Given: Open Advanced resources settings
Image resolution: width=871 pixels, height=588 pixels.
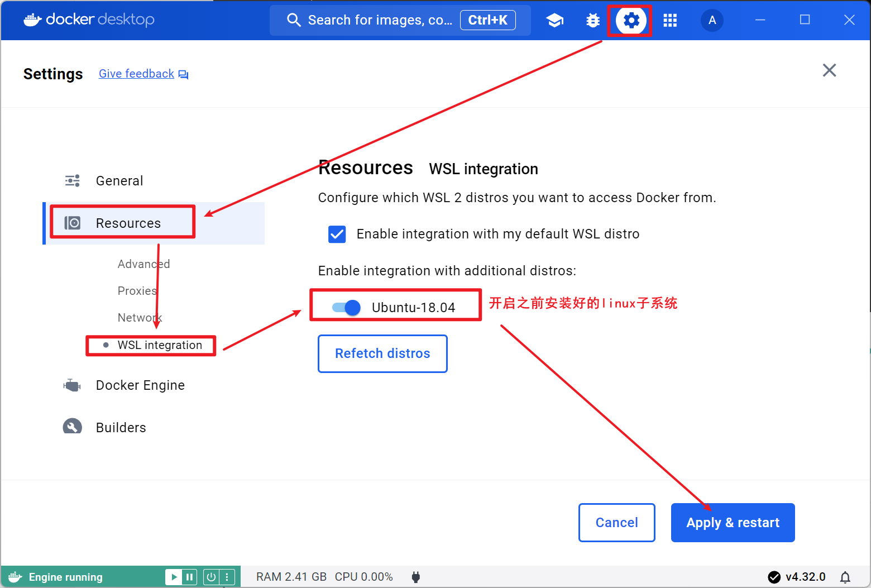Looking at the screenshot, I should 143,264.
